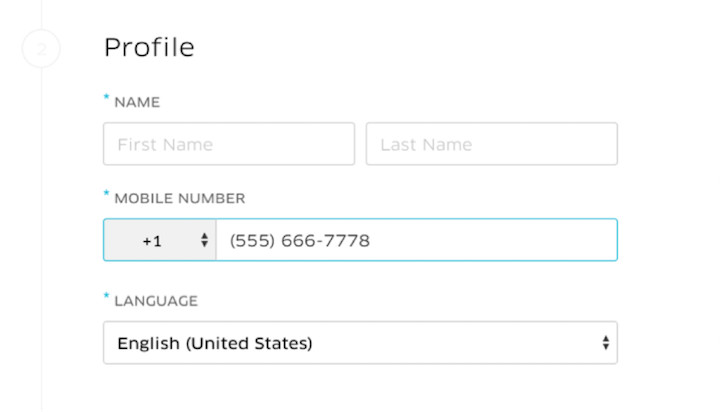
Task: Click the NAME field label
Action: [137, 102]
